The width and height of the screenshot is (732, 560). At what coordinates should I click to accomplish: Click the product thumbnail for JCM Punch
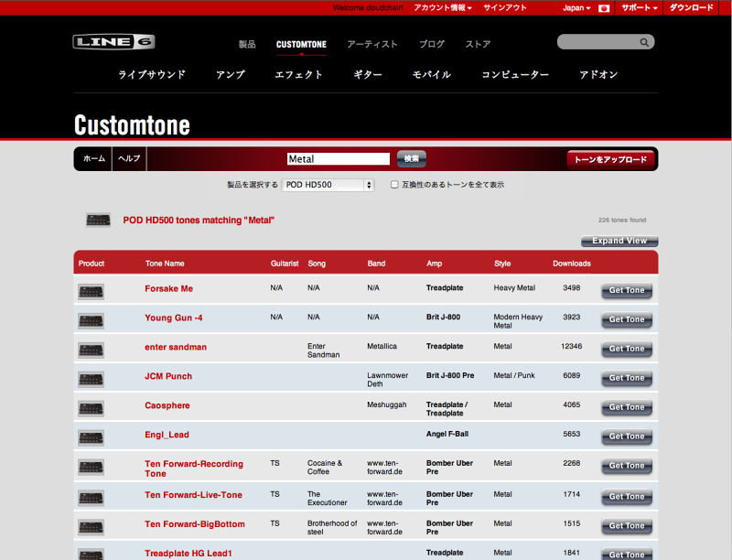(x=91, y=380)
